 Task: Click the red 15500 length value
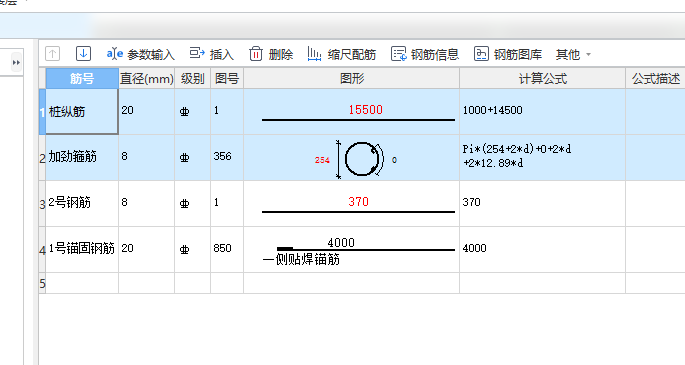pos(365,110)
